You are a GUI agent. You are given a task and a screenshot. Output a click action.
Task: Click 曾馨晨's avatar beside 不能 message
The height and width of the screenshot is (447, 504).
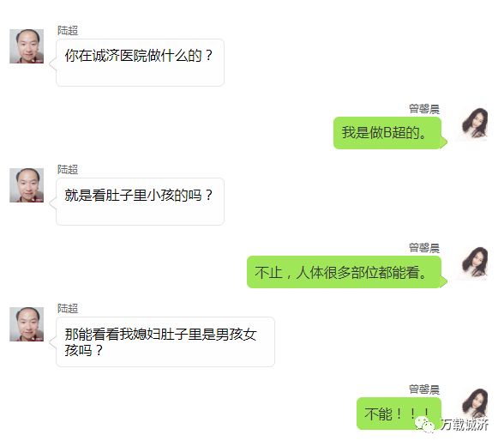pos(474,404)
